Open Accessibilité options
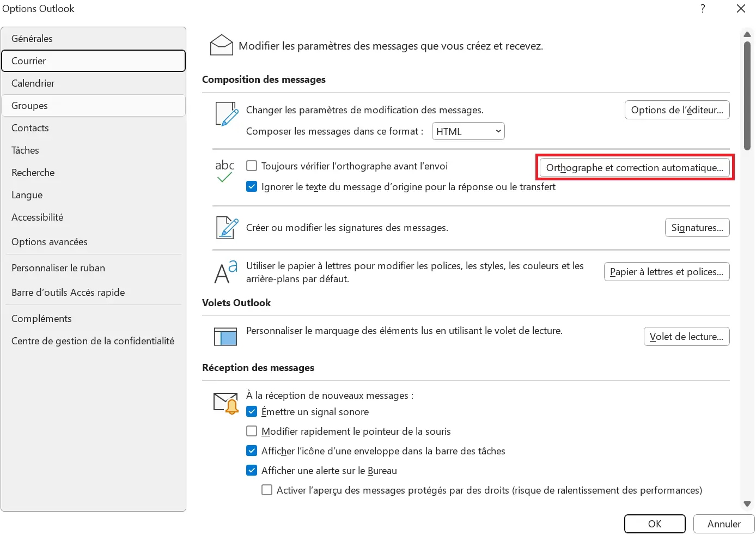Screen dimensions: 756x535 (x=94, y=217)
